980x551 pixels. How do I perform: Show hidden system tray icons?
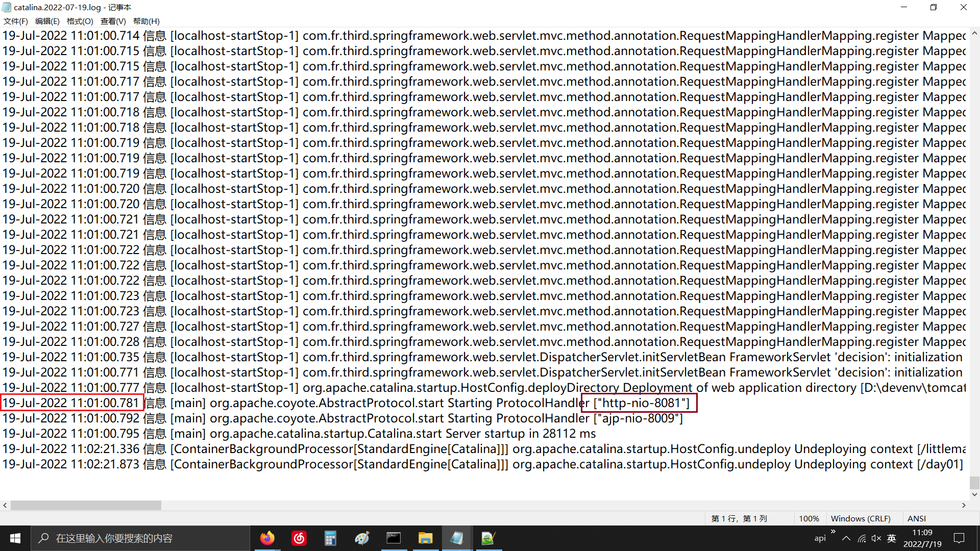846,538
